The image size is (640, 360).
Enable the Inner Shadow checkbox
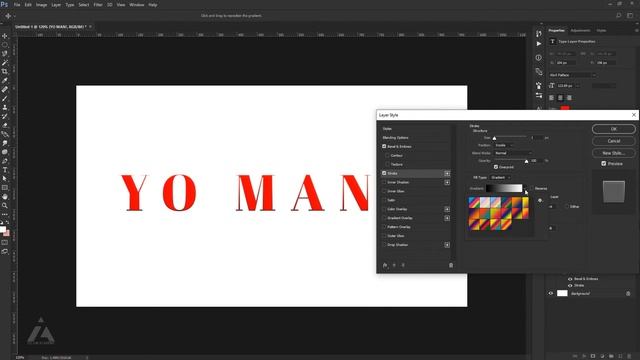[x=384, y=182]
